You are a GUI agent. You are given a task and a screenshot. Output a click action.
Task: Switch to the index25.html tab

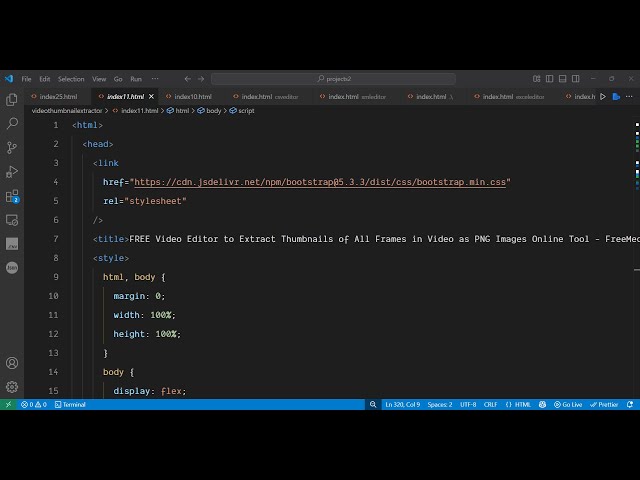coord(58,97)
